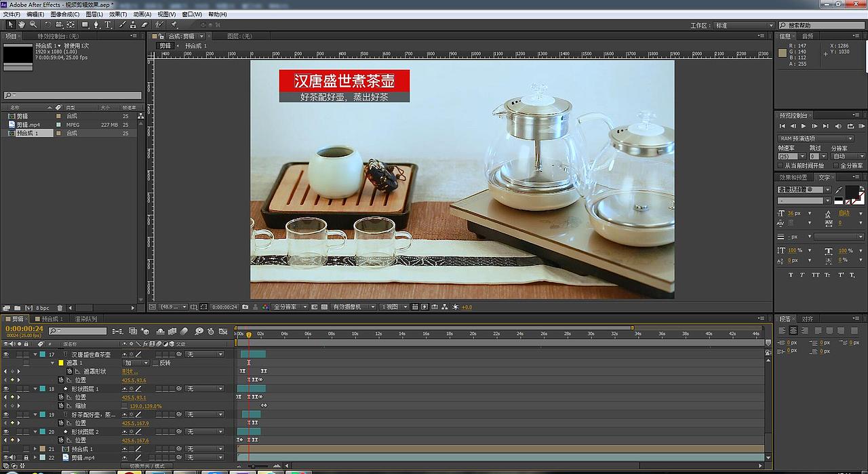
Task: Open the 图像合成(C) menu
Action: pyautogui.click(x=65, y=14)
